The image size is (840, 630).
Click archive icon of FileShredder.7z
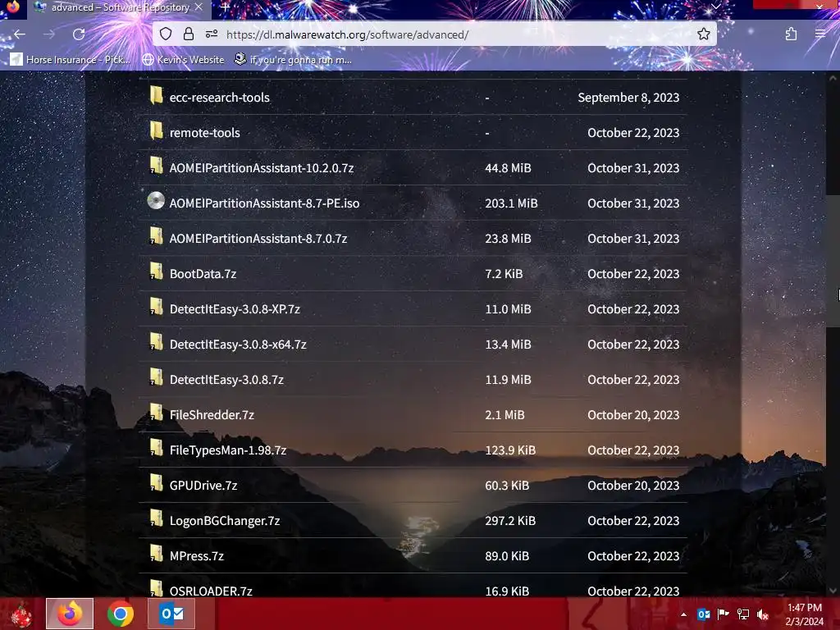156,413
